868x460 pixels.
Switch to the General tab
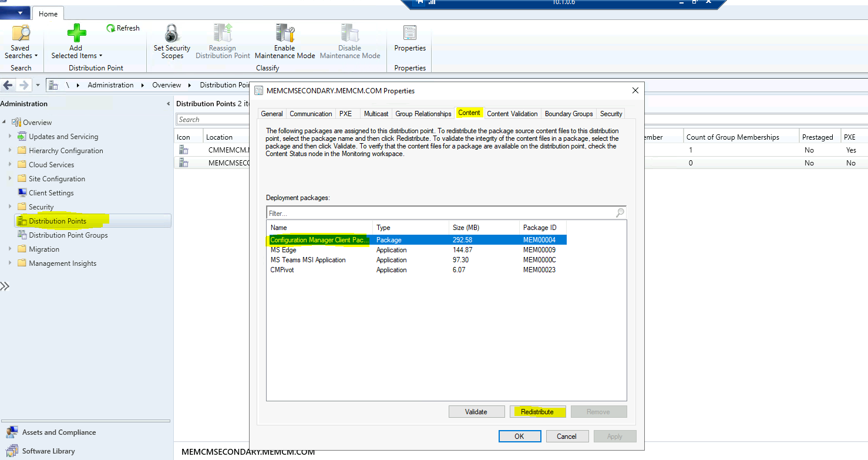point(272,114)
